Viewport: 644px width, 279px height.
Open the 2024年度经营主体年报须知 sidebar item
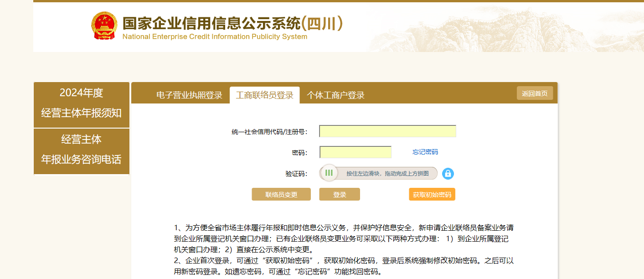(82, 103)
